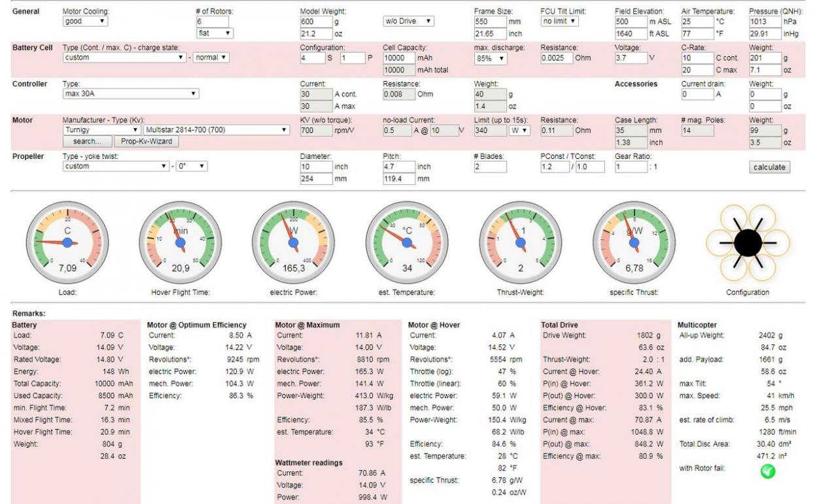Open the battery charge state dropdown
The width and height of the screenshot is (817, 504).
click(211, 58)
